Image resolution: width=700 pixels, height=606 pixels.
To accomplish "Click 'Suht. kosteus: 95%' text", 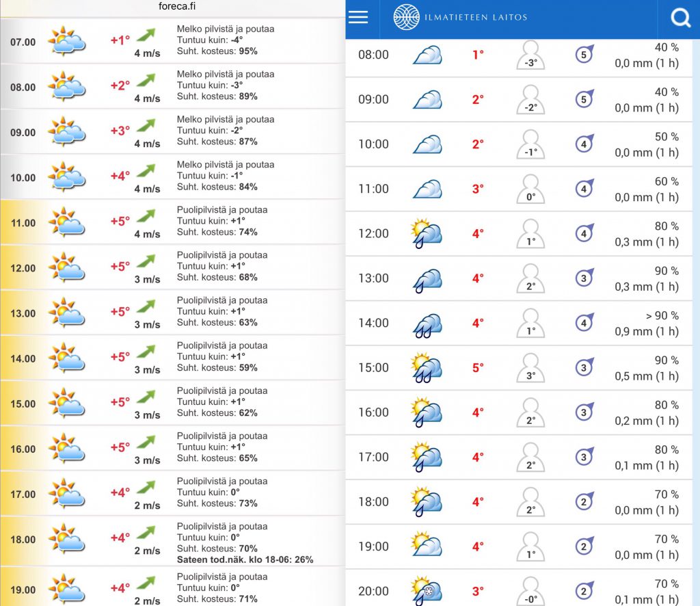I will coord(217,51).
